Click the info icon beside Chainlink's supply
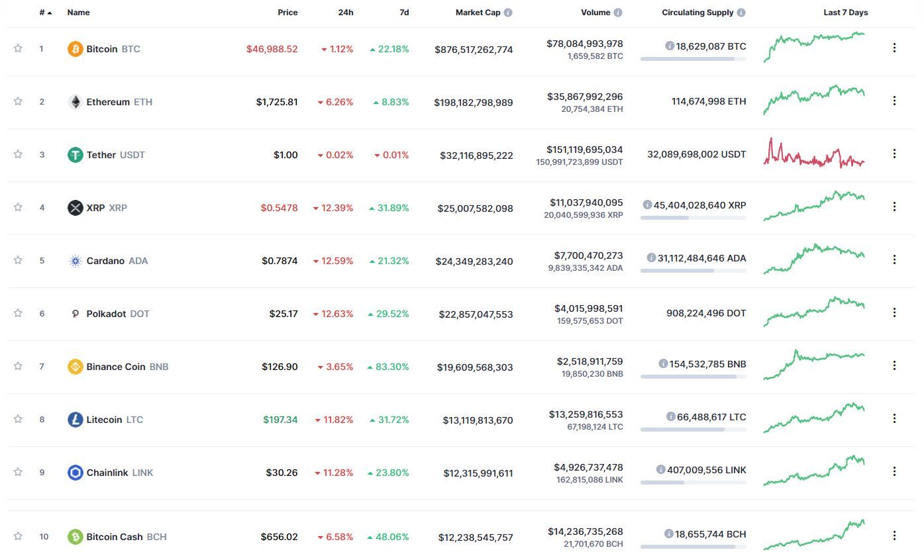The height and width of the screenshot is (560, 924). pyautogui.click(x=660, y=470)
